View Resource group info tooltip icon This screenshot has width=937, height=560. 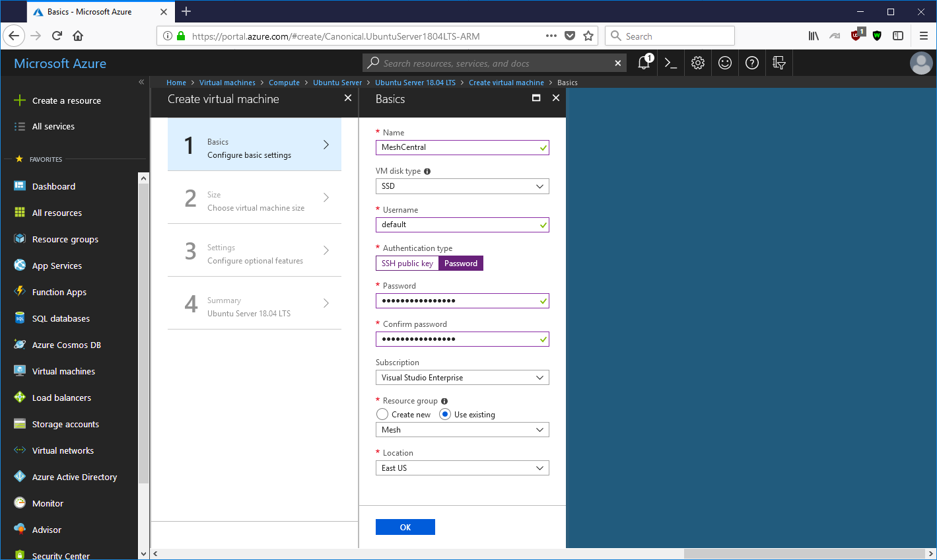coord(444,401)
